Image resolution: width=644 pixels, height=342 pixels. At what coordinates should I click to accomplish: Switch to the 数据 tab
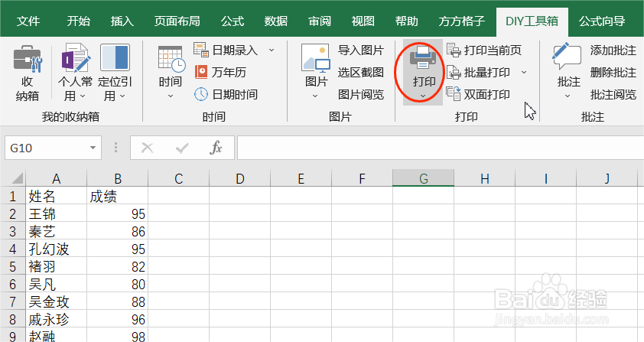pyautogui.click(x=275, y=21)
